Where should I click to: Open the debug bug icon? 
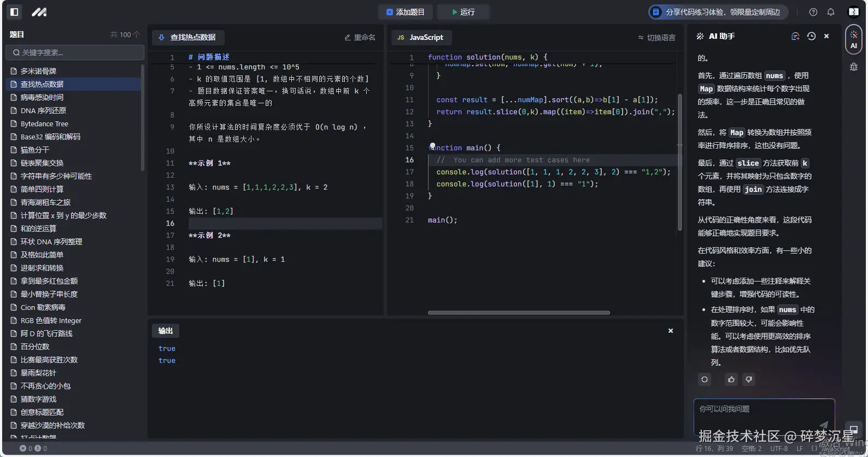(853, 67)
